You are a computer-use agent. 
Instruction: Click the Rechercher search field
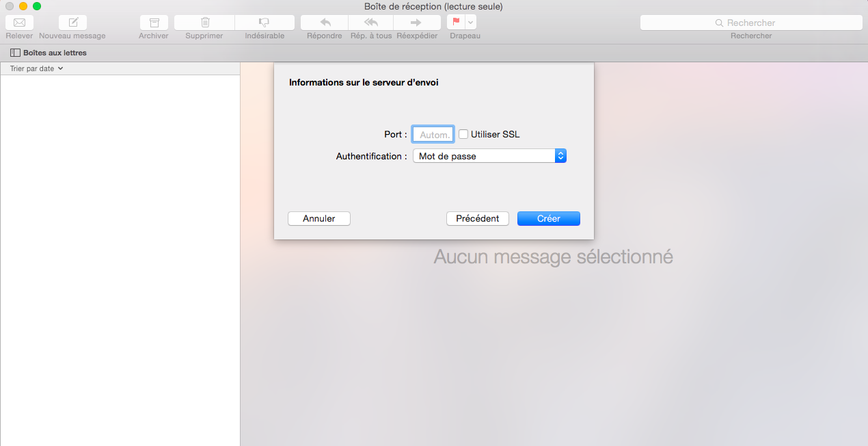pos(751,23)
